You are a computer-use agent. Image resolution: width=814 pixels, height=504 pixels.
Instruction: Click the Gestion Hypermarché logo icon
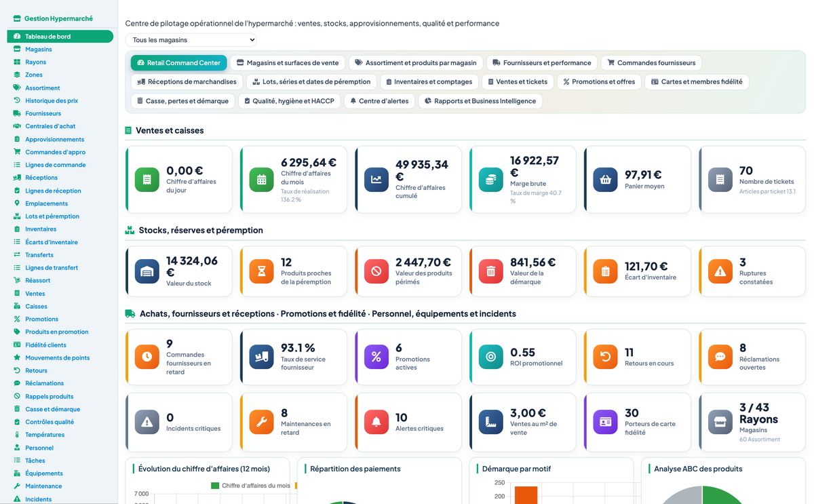18,19
